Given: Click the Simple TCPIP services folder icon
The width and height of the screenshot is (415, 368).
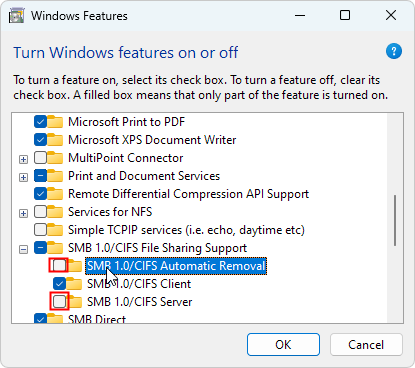Looking at the screenshot, I should point(55,230).
